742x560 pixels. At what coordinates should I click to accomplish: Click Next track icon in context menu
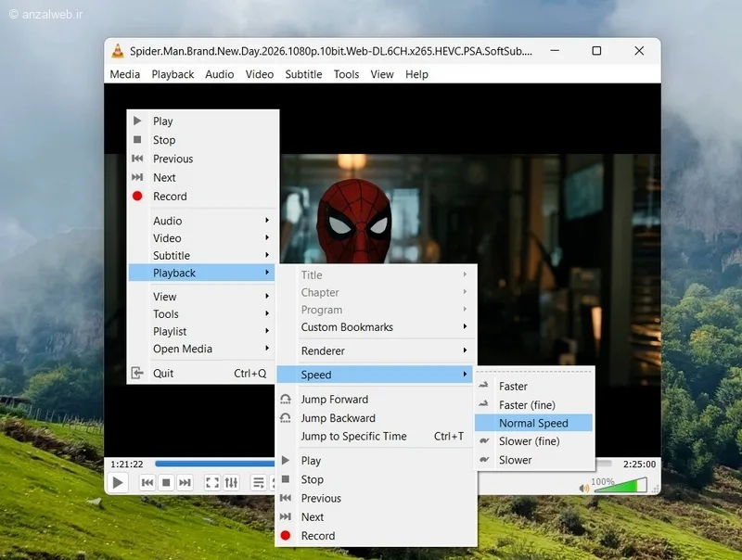pos(137,177)
